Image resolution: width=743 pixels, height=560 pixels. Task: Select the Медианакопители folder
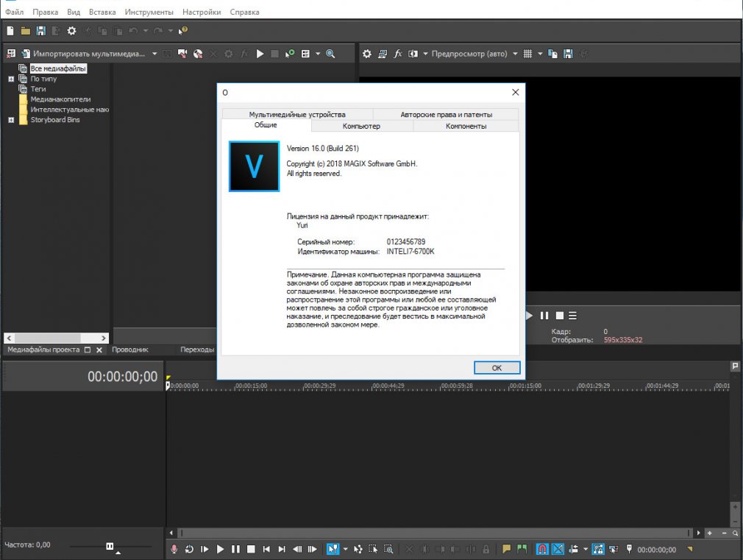click(x=60, y=99)
